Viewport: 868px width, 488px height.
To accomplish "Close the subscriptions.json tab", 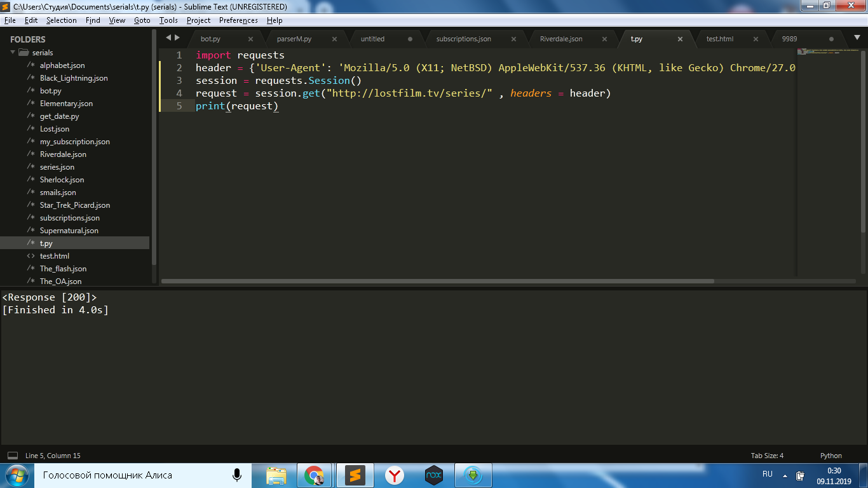I will tap(513, 39).
